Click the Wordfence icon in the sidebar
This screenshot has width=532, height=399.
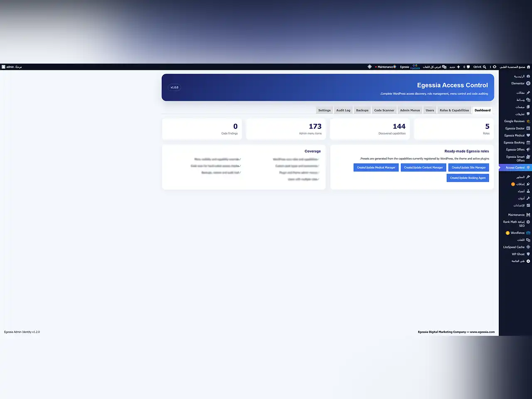click(528, 233)
